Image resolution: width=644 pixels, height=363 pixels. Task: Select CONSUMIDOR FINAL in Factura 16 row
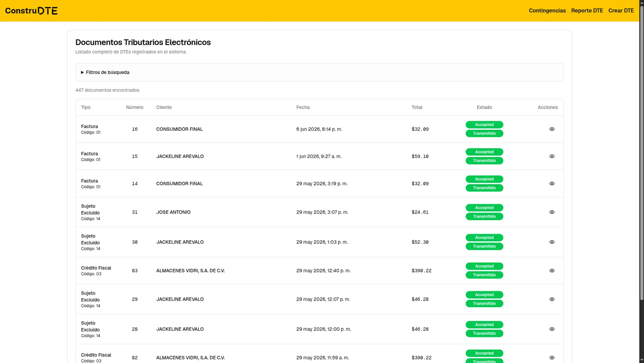[x=180, y=129]
